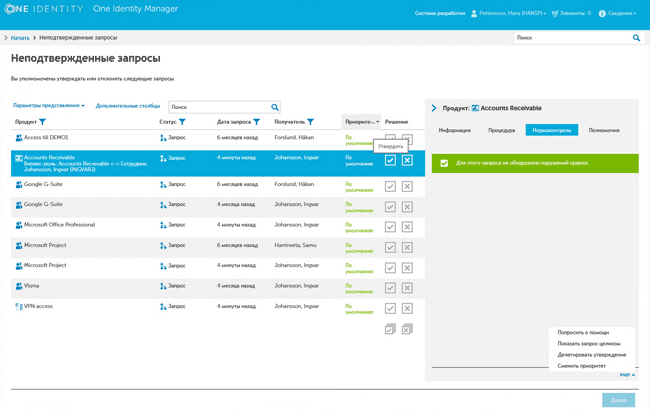This screenshot has width=650, height=410.
Task: Open Параметры представления dropdown
Action: tap(49, 106)
